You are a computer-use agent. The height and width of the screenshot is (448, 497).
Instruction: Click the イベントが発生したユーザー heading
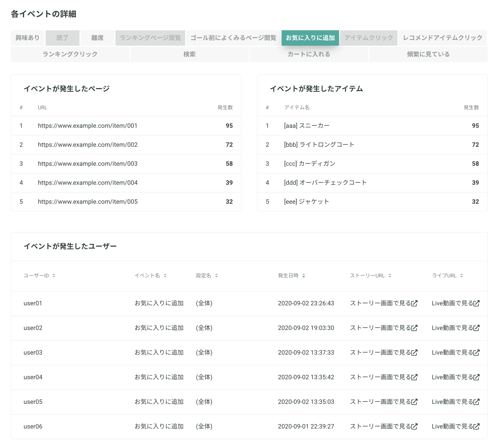click(x=70, y=246)
